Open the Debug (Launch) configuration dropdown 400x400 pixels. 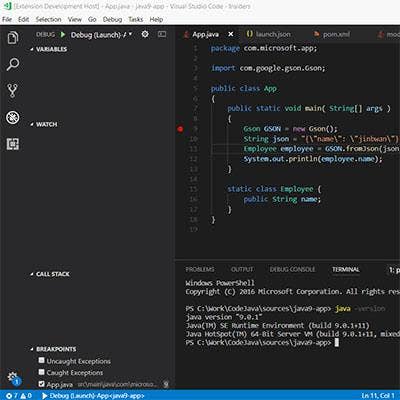click(x=101, y=35)
